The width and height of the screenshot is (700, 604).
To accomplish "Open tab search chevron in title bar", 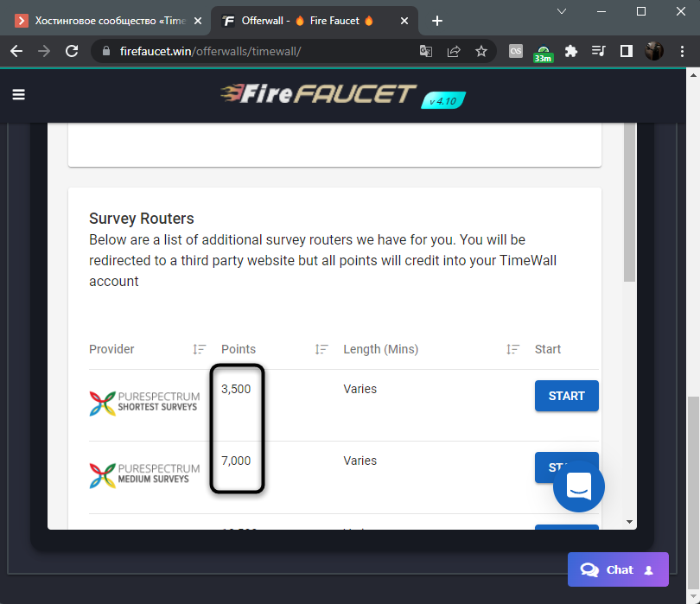I will pyautogui.click(x=562, y=11).
